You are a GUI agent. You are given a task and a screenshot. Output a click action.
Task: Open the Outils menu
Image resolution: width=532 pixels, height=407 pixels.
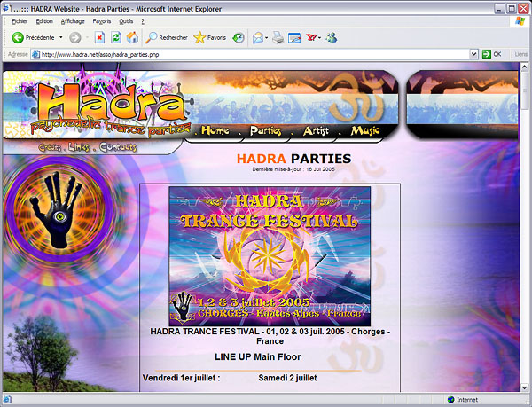tap(126, 21)
